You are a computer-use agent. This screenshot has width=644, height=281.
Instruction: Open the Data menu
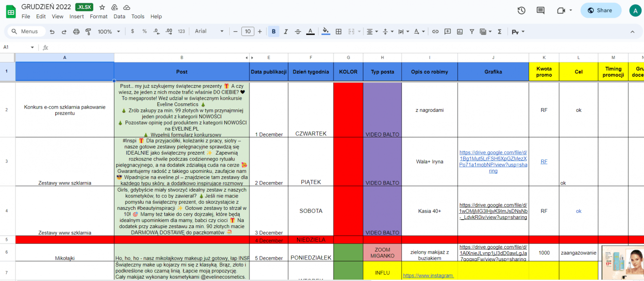[x=119, y=16]
